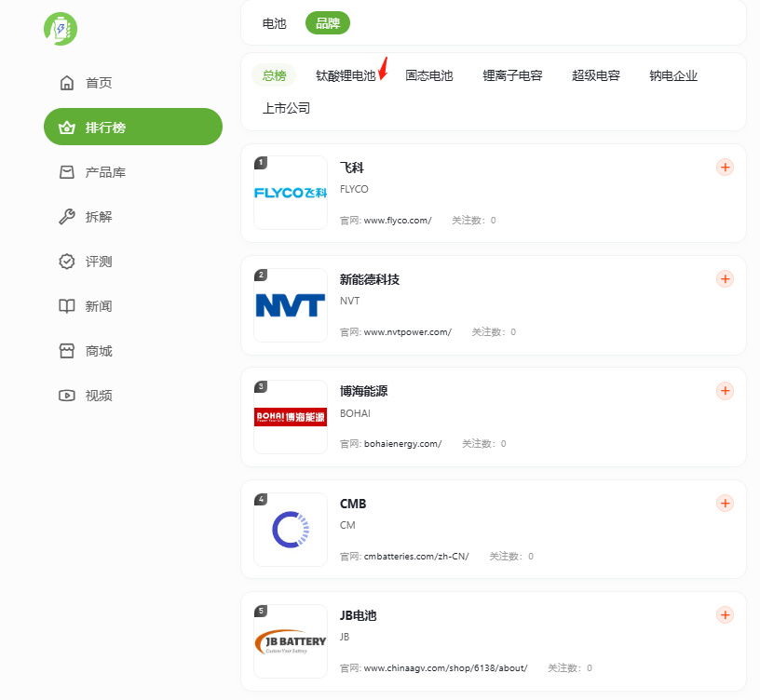Select the 总榜 ranking filter
The width and height of the screenshot is (760, 700).
pos(274,75)
